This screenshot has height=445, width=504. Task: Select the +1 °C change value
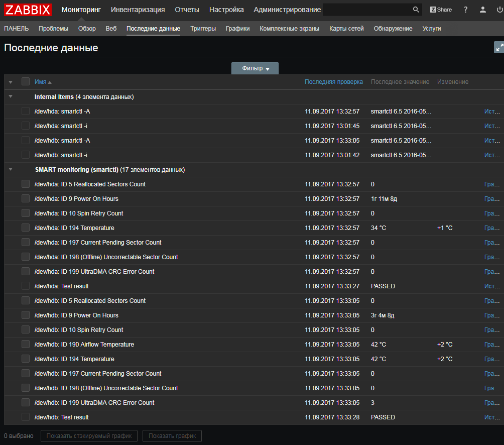(x=445, y=228)
